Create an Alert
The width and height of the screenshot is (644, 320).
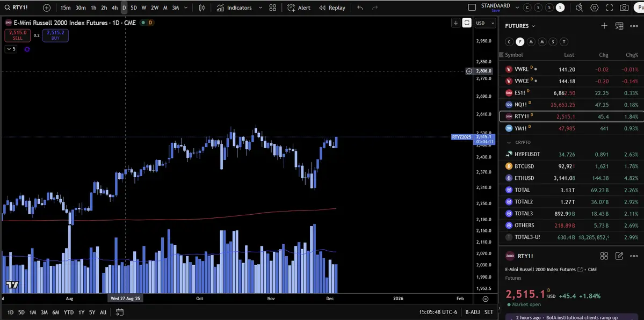point(299,8)
